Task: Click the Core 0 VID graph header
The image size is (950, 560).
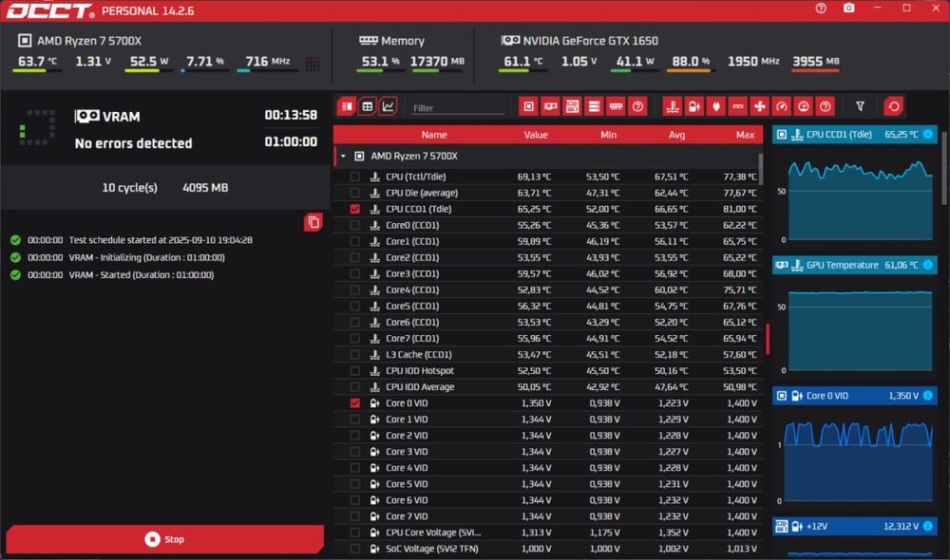Action: 855,396
